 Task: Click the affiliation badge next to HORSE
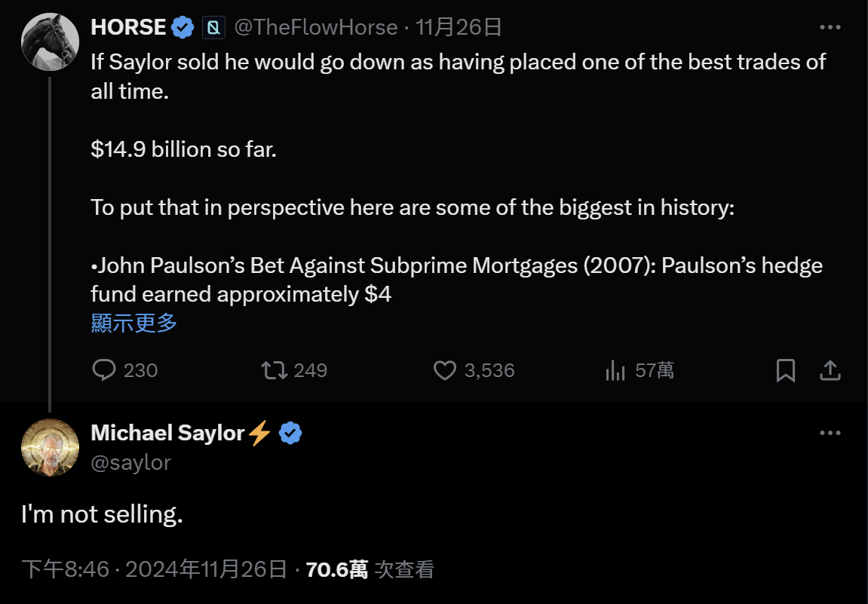(x=213, y=29)
